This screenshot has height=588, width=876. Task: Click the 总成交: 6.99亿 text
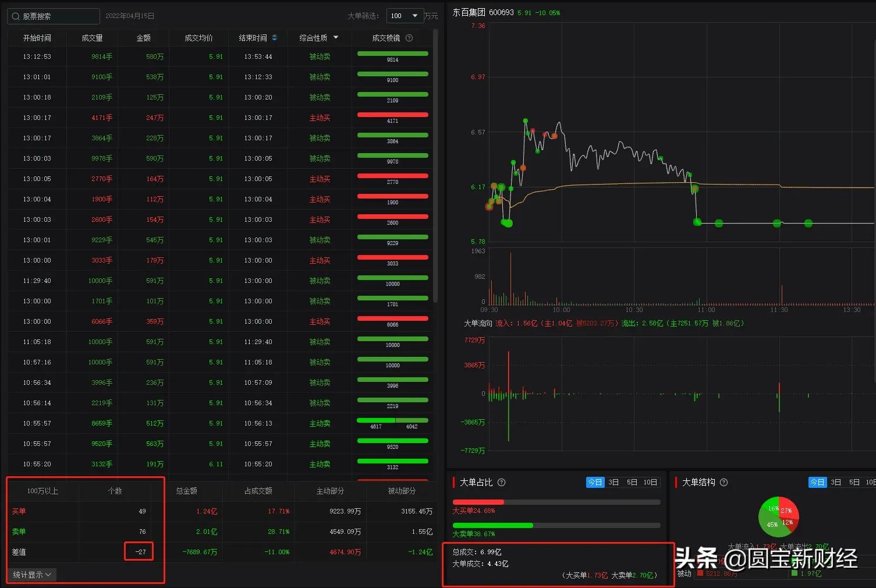tap(477, 552)
